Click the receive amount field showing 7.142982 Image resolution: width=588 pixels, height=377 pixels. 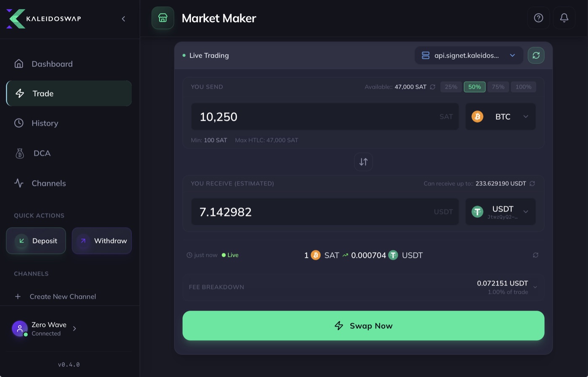[x=325, y=212]
